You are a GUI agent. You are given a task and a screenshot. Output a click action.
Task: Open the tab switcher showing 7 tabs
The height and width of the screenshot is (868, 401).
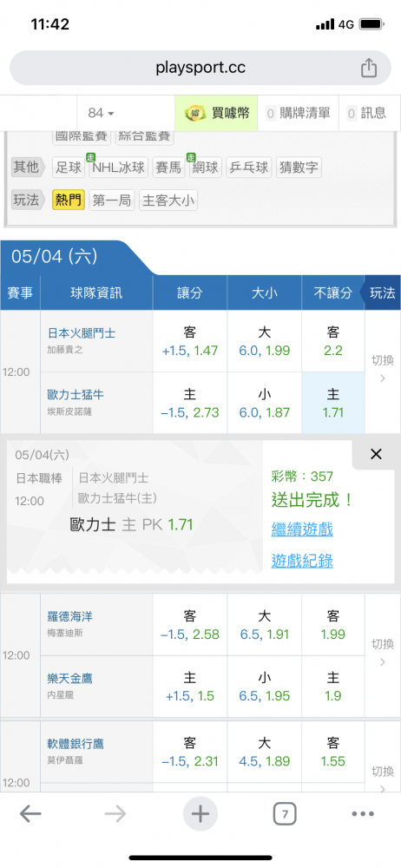(285, 814)
